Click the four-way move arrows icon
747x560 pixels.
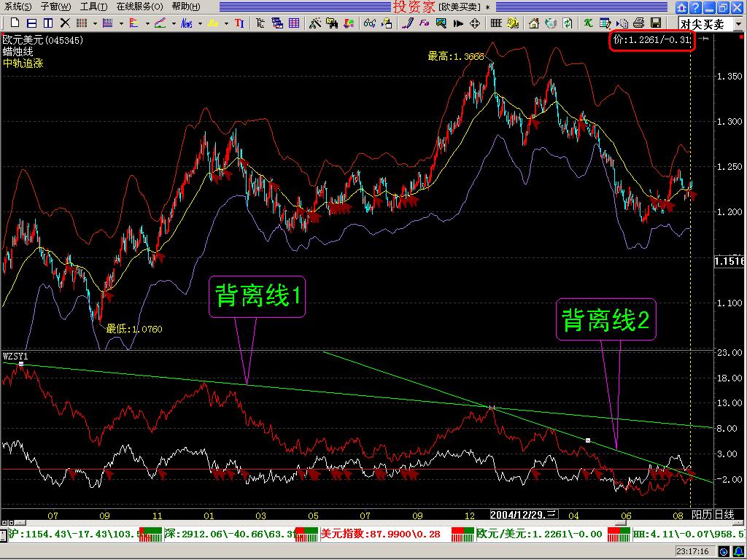tap(475, 23)
